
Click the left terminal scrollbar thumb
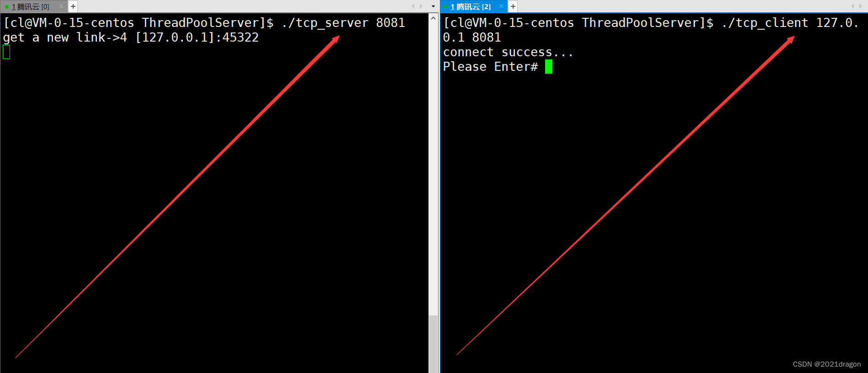[433, 344]
